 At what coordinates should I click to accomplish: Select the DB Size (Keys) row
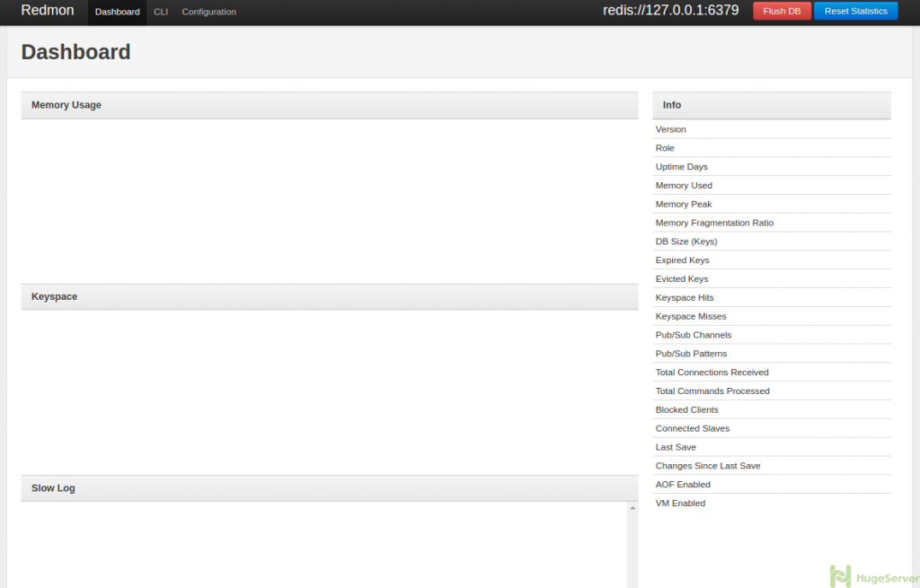686,241
